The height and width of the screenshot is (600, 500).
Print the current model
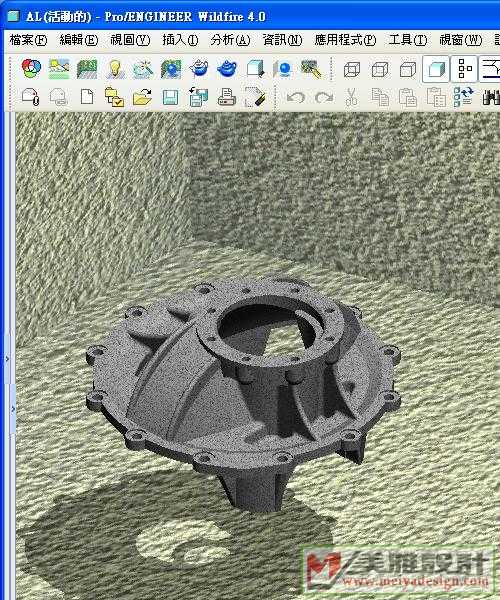[226, 97]
